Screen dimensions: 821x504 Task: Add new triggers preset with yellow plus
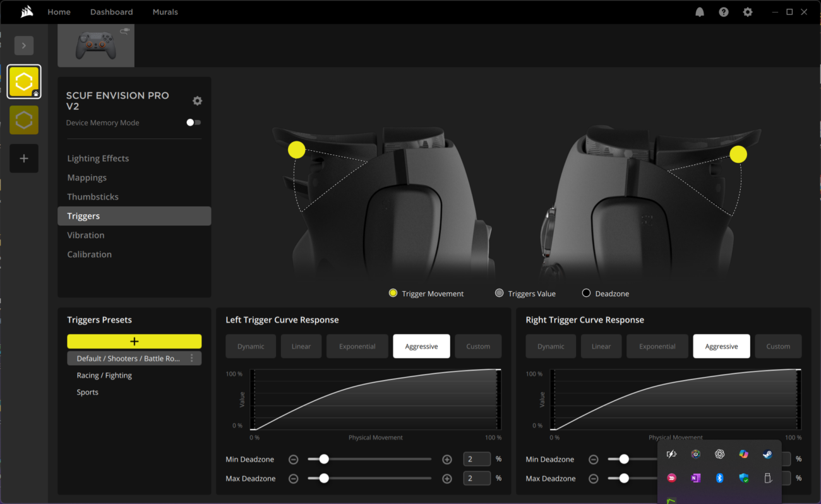point(135,341)
